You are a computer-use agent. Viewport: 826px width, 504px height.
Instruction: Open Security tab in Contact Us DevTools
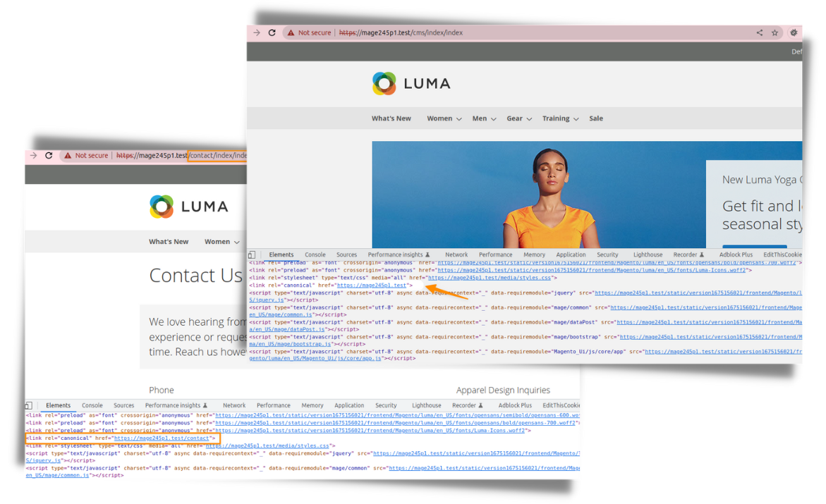point(386,405)
